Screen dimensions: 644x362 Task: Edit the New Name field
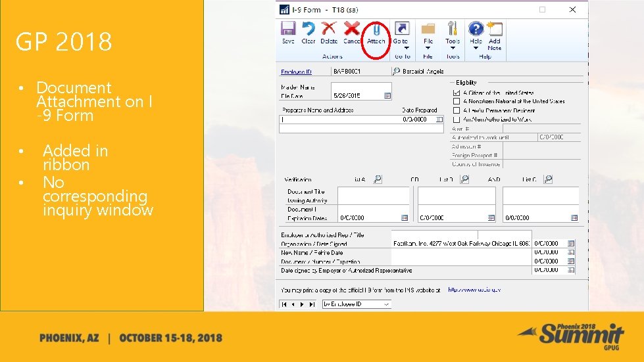(461, 252)
